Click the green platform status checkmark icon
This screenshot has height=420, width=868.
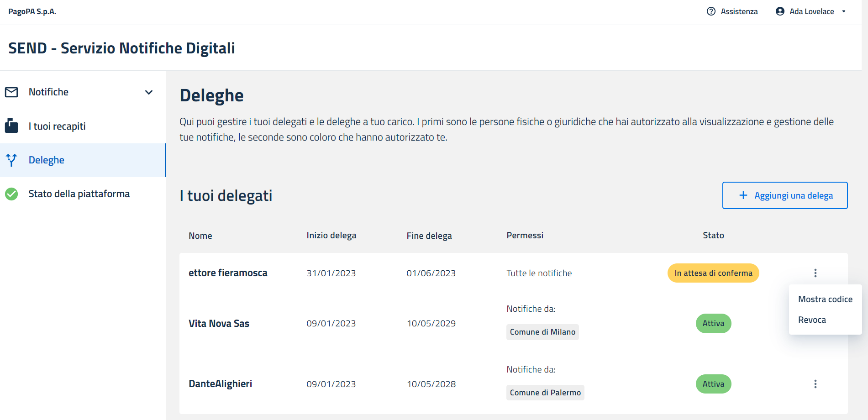[x=11, y=194]
